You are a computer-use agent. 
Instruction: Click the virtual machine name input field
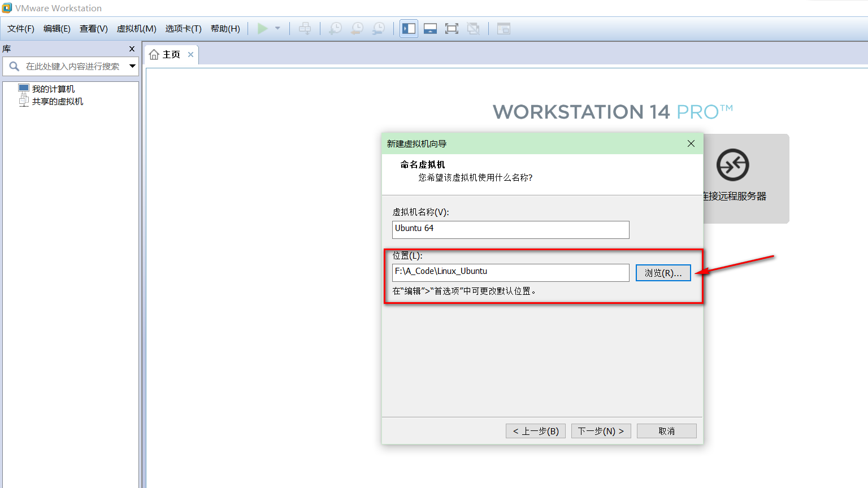pyautogui.click(x=510, y=230)
